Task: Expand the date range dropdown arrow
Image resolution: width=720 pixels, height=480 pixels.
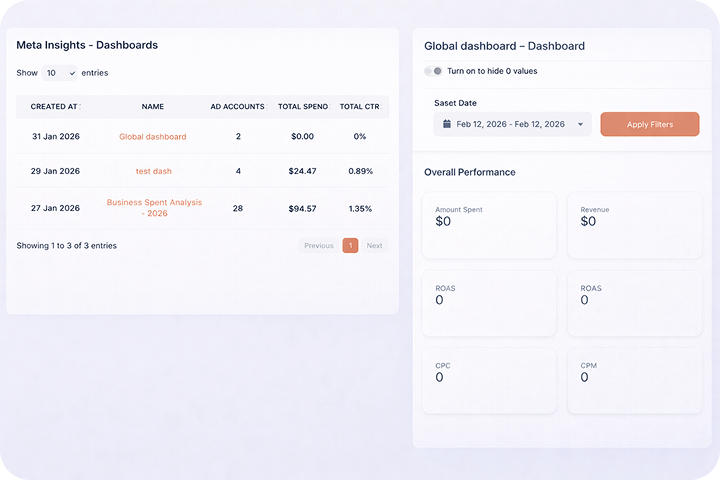Action: coord(580,125)
